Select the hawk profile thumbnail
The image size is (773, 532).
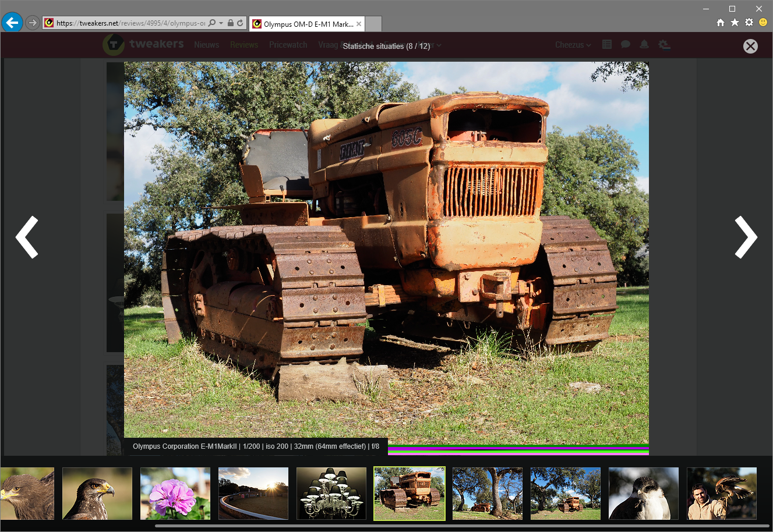pos(97,494)
